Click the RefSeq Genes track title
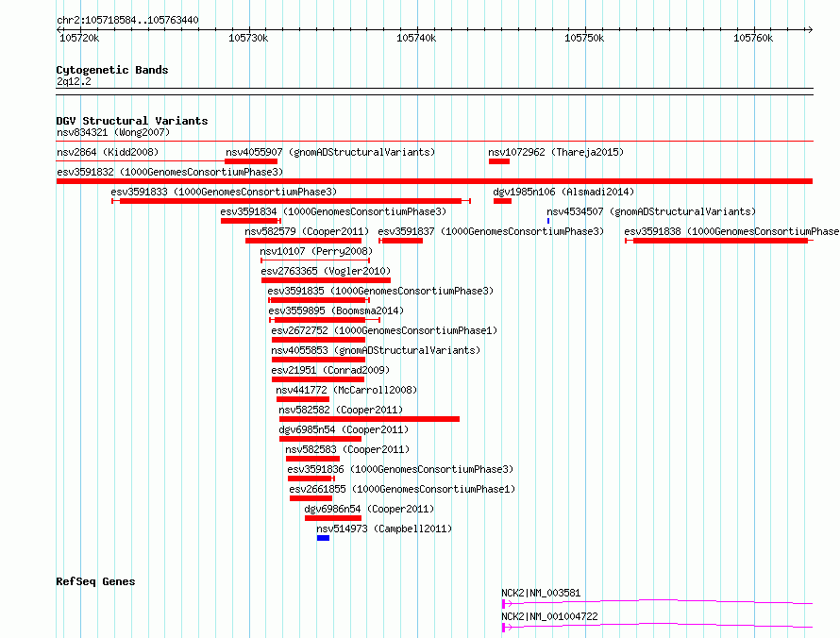 [x=95, y=581]
